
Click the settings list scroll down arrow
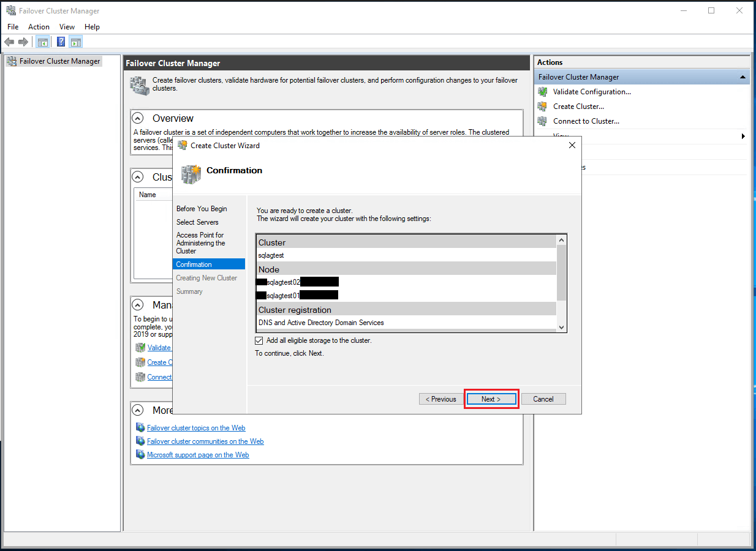click(x=561, y=327)
